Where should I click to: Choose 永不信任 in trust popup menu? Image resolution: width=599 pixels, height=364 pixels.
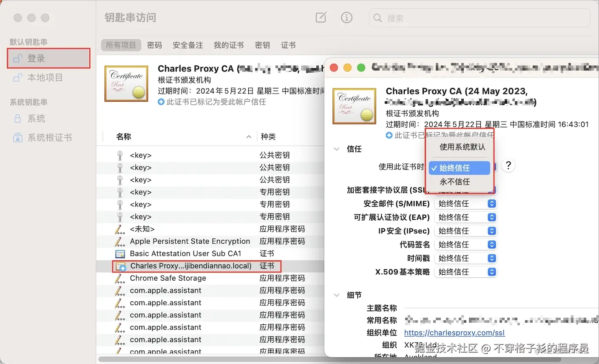[x=460, y=182]
